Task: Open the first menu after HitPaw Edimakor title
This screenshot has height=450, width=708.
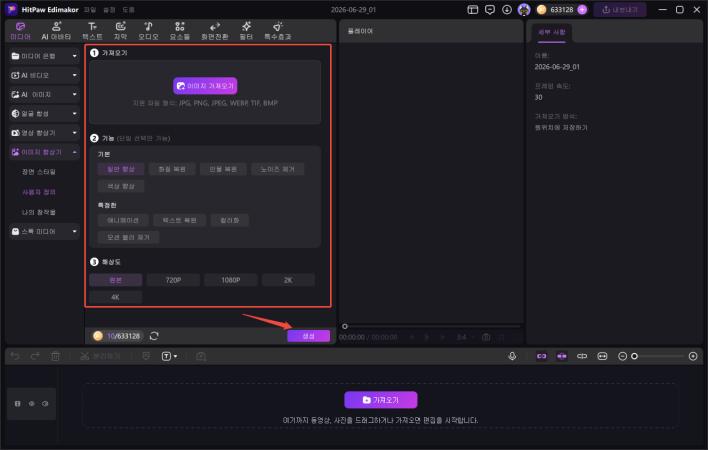Action: pyautogui.click(x=90, y=9)
